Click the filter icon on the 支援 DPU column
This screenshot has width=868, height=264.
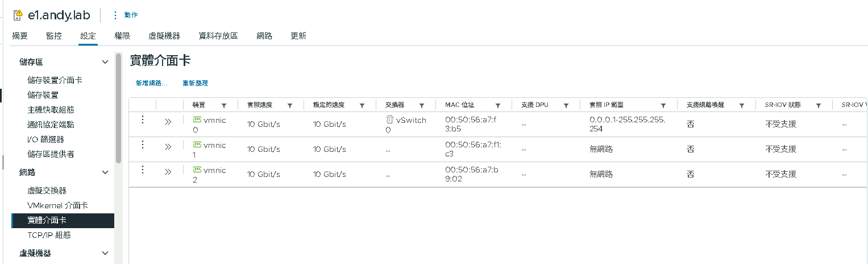click(x=566, y=106)
